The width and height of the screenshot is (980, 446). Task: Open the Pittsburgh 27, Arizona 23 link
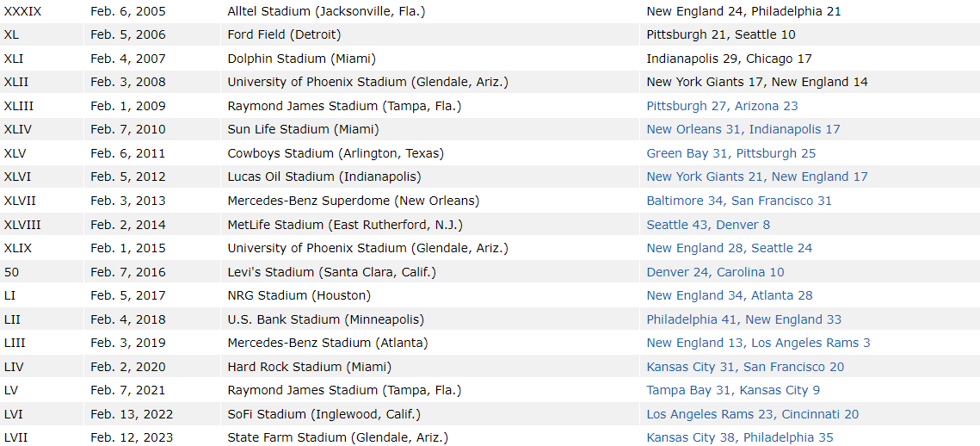(722, 106)
